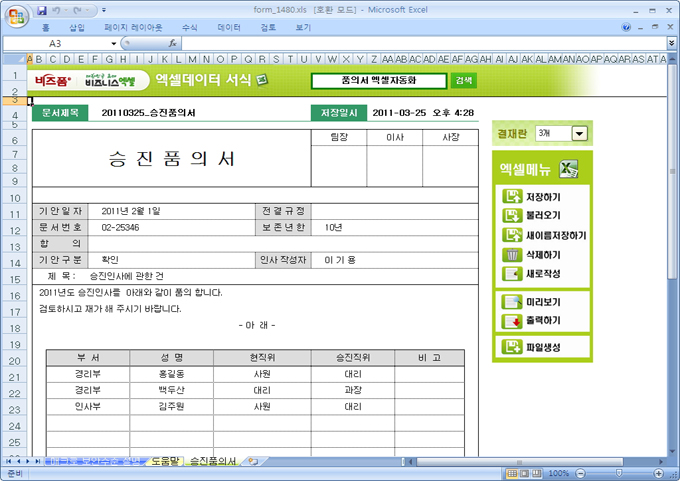The width and height of the screenshot is (680, 481).
Task: Click the Redo icon in quick access toolbar
Action: point(78,10)
